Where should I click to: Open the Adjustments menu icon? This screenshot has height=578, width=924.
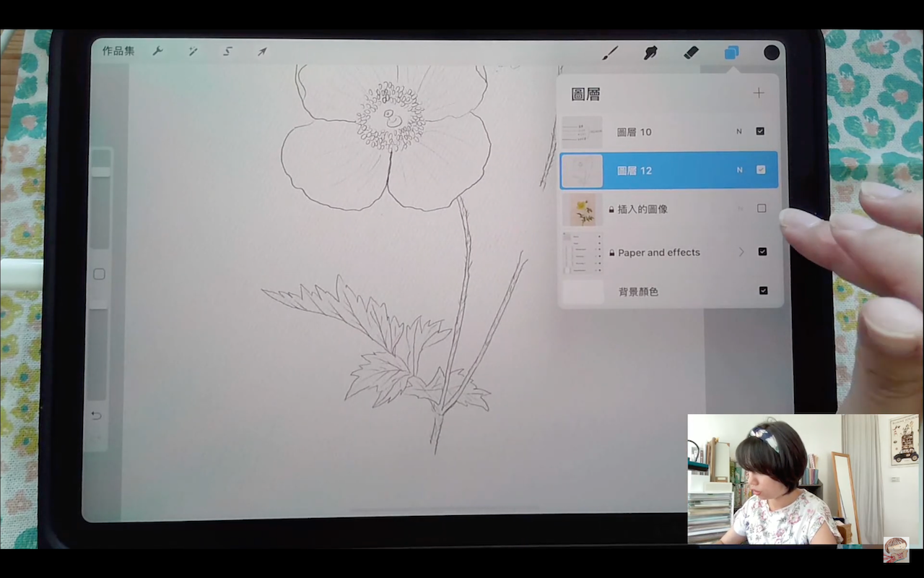(x=192, y=51)
